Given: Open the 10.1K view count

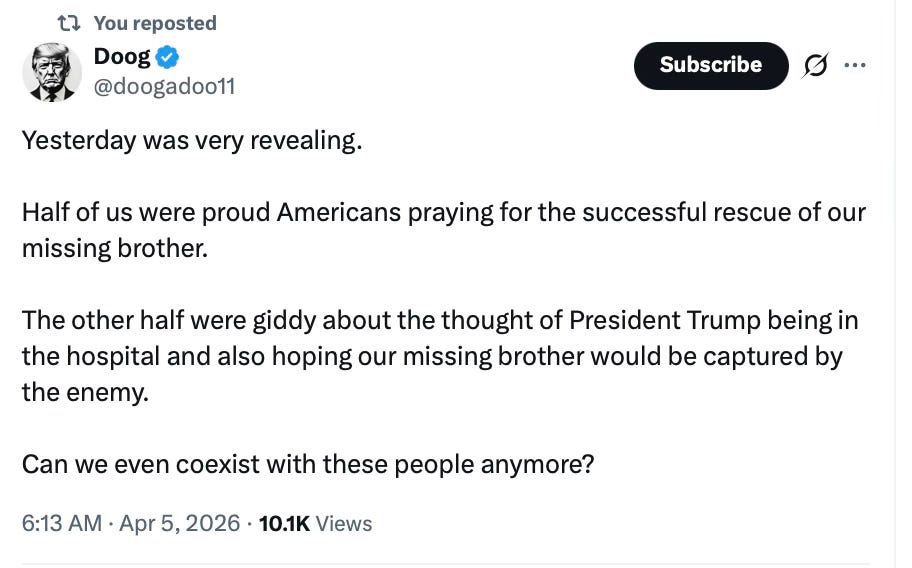Looking at the screenshot, I should (284, 523).
